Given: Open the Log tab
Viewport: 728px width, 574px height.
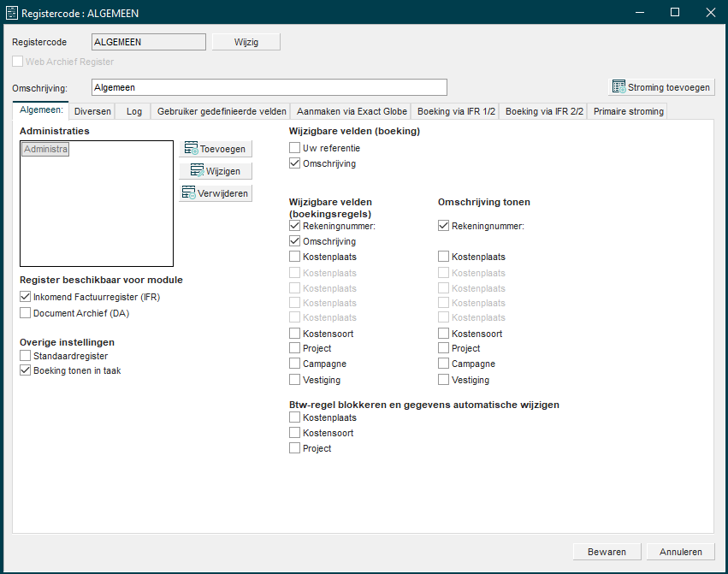Looking at the screenshot, I should (x=134, y=111).
